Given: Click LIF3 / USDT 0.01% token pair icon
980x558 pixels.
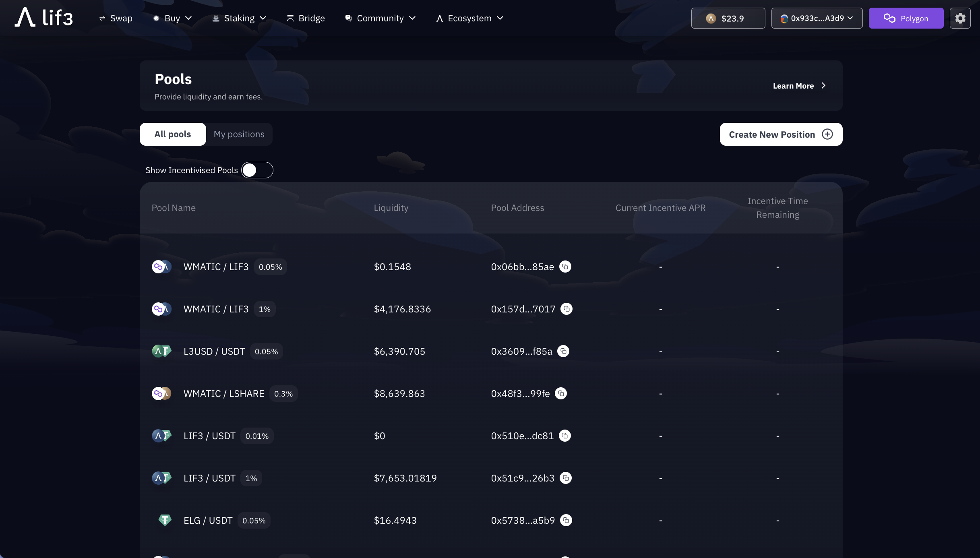Looking at the screenshot, I should pos(161,436).
